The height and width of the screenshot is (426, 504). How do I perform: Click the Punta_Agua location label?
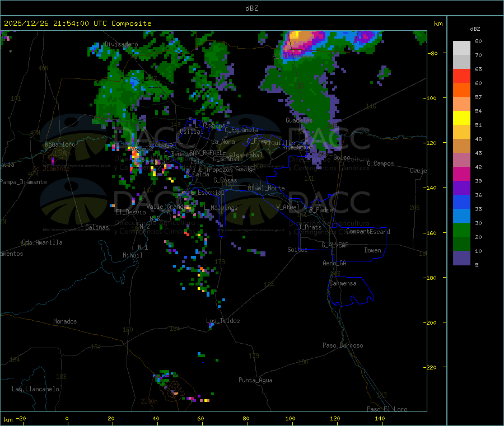(255, 380)
